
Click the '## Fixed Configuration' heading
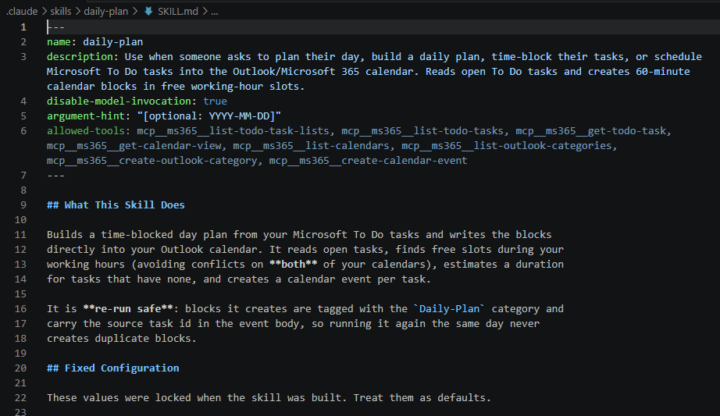(113, 368)
